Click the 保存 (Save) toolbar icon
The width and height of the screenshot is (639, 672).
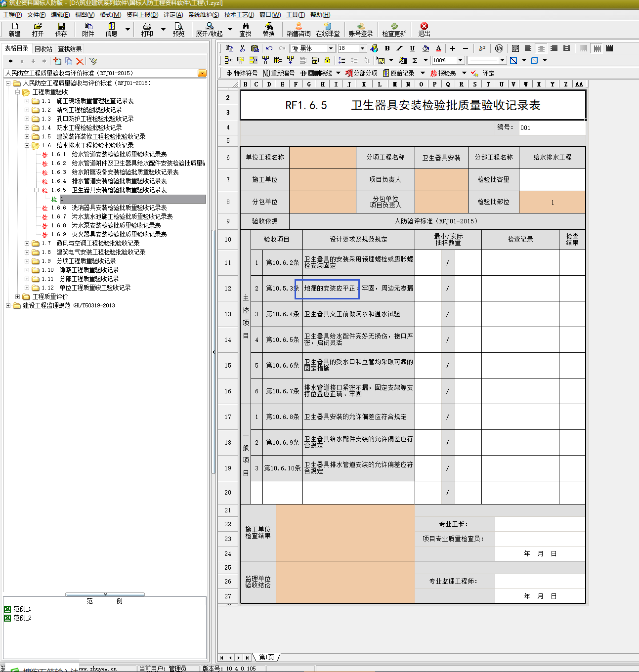(x=61, y=30)
